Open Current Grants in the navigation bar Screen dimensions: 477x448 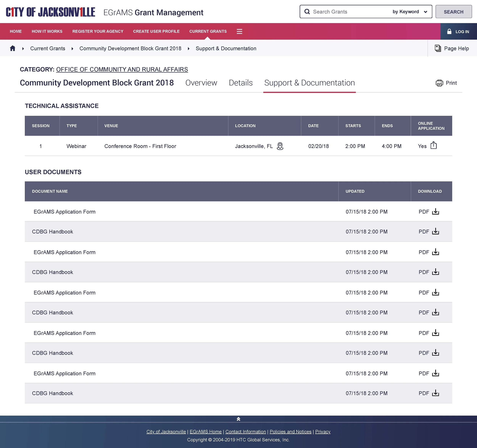[x=208, y=31]
